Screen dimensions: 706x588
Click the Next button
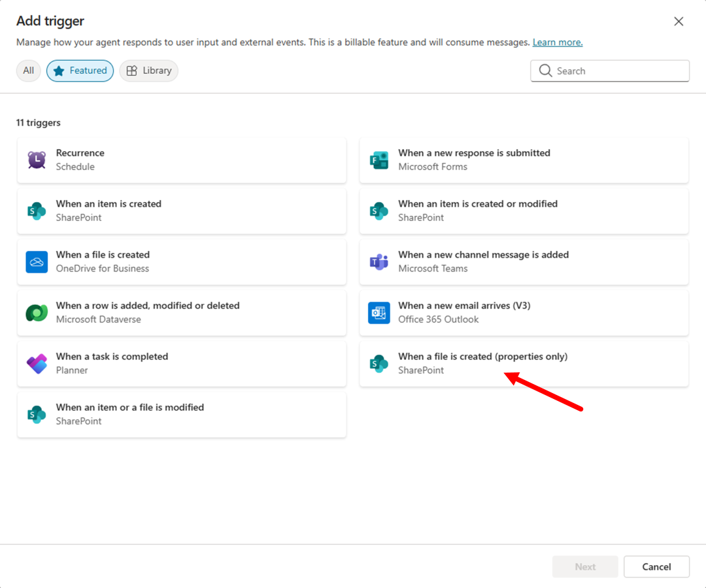click(585, 566)
